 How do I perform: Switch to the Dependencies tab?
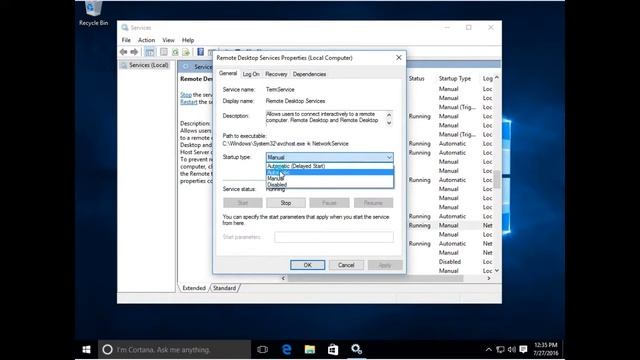tap(309, 74)
